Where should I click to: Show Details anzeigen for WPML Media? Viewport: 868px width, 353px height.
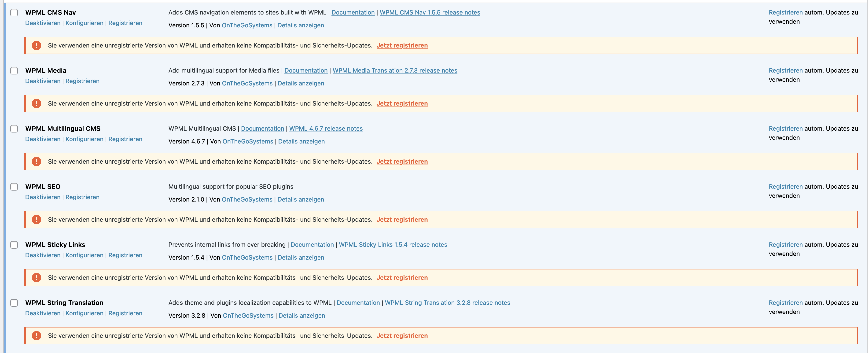point(301,83)
